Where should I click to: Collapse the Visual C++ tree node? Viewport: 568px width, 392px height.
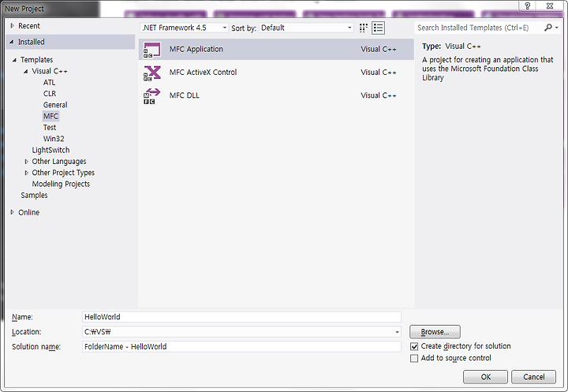pos(26,71)
